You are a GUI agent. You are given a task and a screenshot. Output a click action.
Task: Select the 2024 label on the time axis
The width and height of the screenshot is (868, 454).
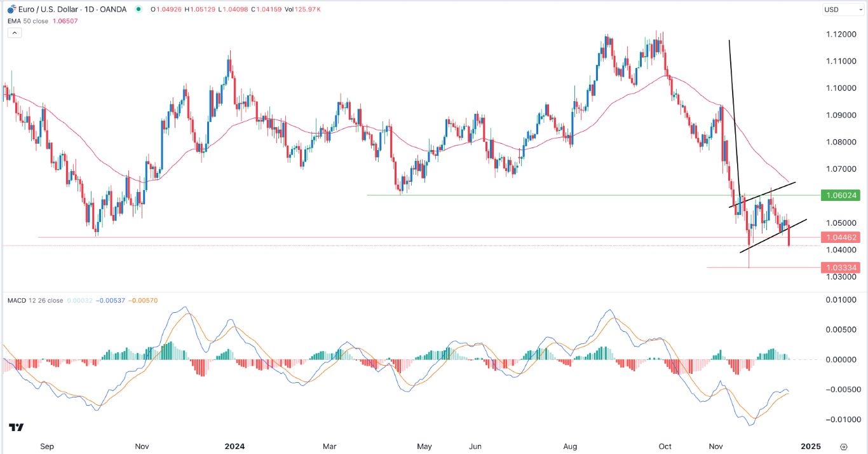click(236, 446)
